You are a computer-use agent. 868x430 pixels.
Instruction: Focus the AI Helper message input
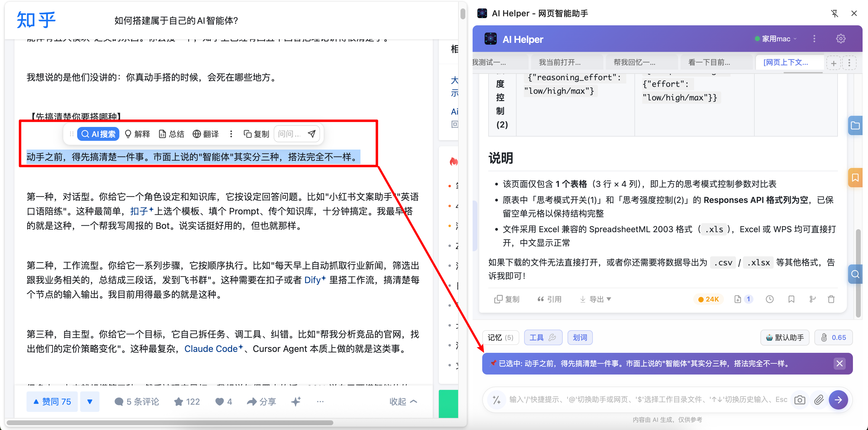click(648, 400)
